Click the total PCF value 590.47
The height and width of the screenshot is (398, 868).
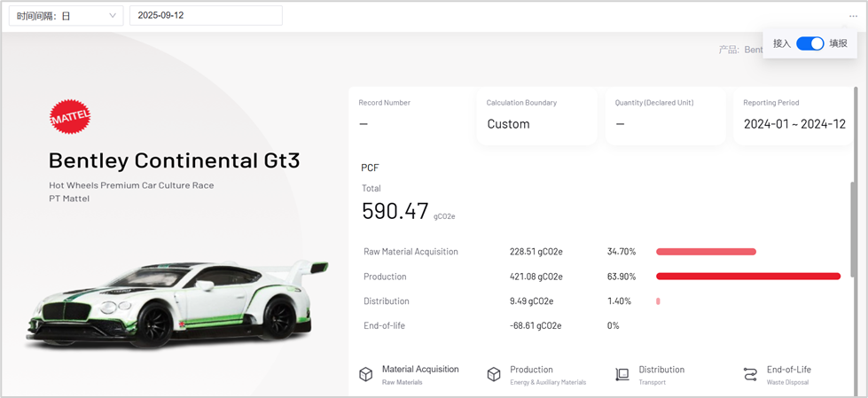click(x=395, y=211)
